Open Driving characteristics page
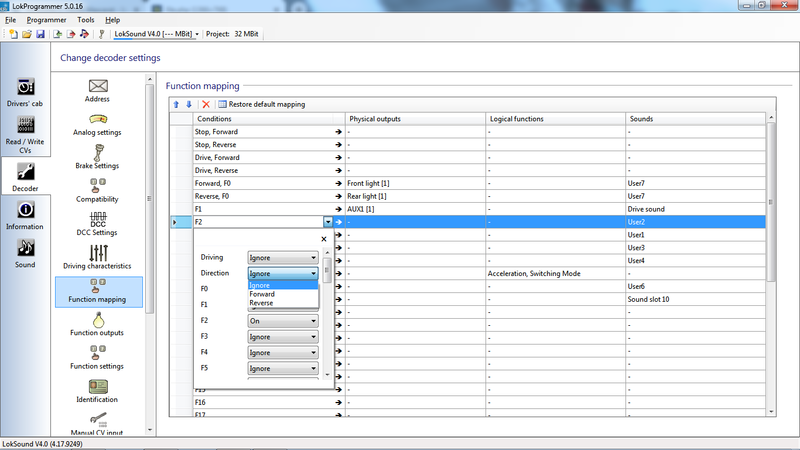The width and height of the screenshot is (800, 450). [97, 257]
